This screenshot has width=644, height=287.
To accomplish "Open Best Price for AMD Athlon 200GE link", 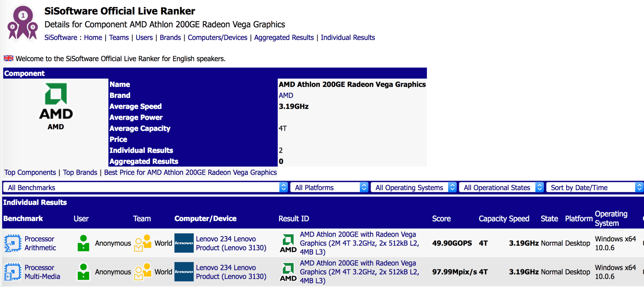I will click(x=191, y=172).
